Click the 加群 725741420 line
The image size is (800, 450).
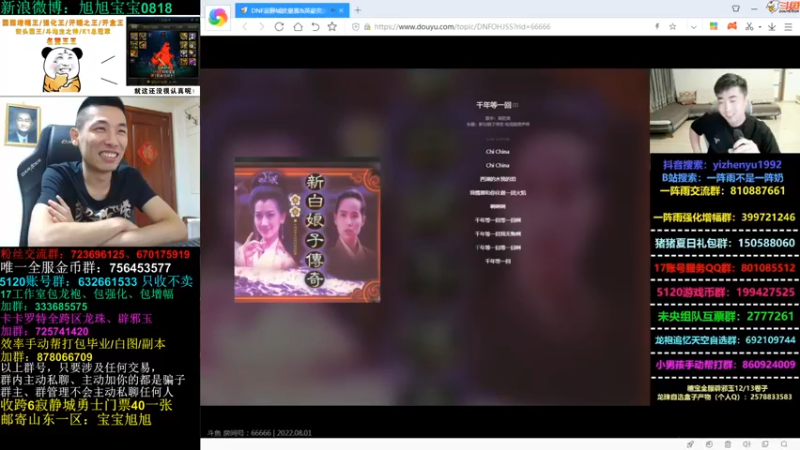(44, 331)
